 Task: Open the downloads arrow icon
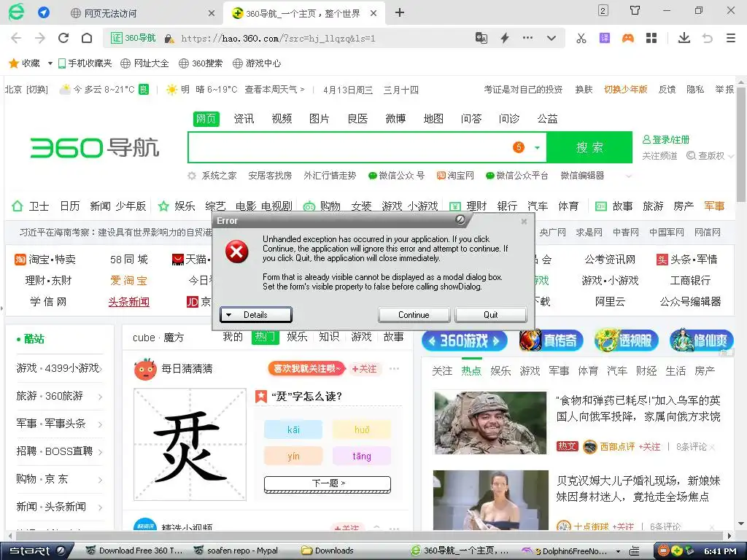[x=684, y=38]
